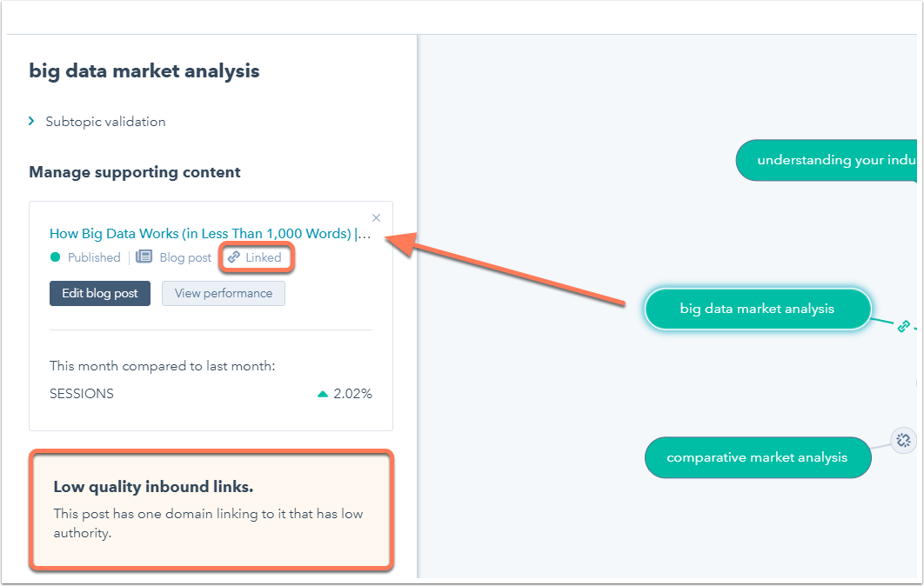
Task: Click the green Published status dot
Action: pyautogui.click(x=56, y=256)
